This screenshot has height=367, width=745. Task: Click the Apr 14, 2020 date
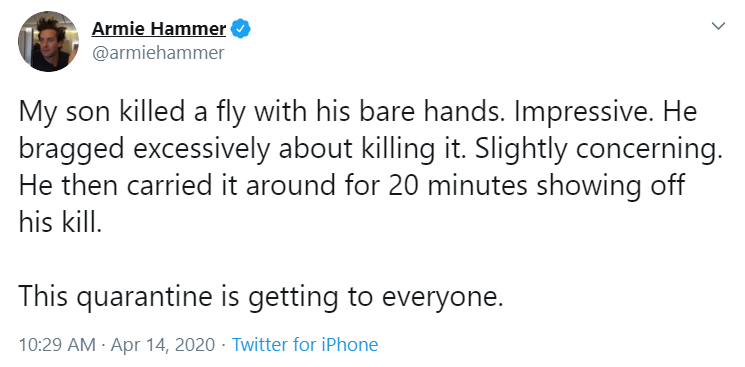(x=163, y=344)
